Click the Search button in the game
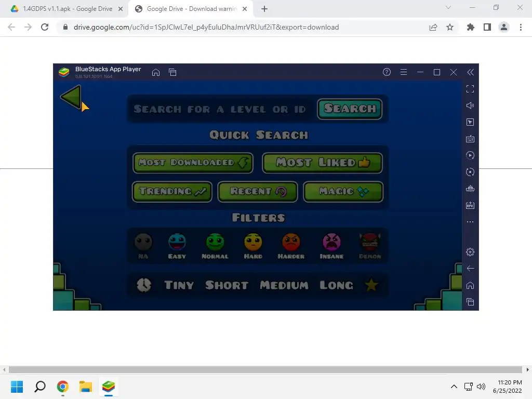 click(x=350, y=109)
